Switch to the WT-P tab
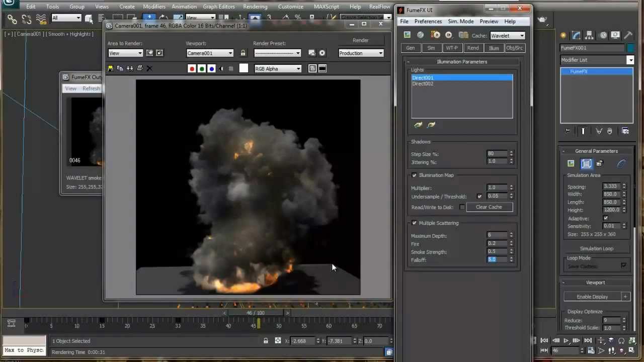 452,48
